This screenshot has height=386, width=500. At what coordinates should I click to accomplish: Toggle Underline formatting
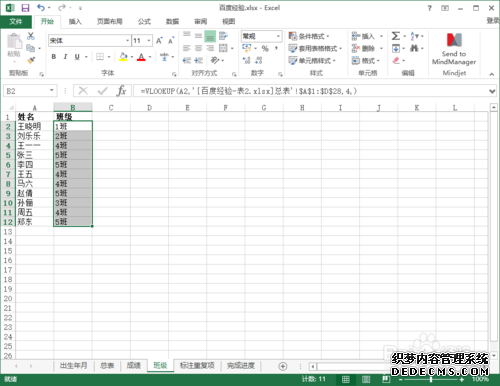(x=77, y=57)
